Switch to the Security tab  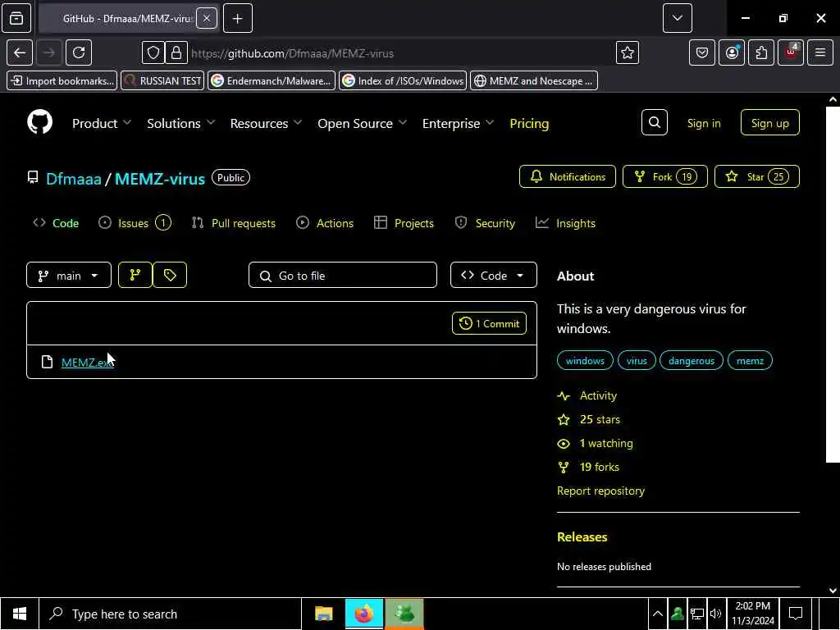coord(485,223)
